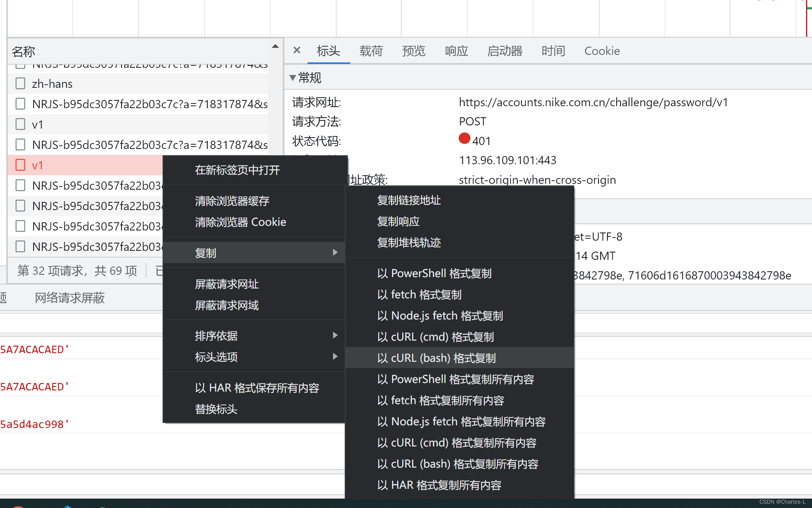Select 复制响应 from the submenu
The image size is (812, 508).
(x=398, y=221)
